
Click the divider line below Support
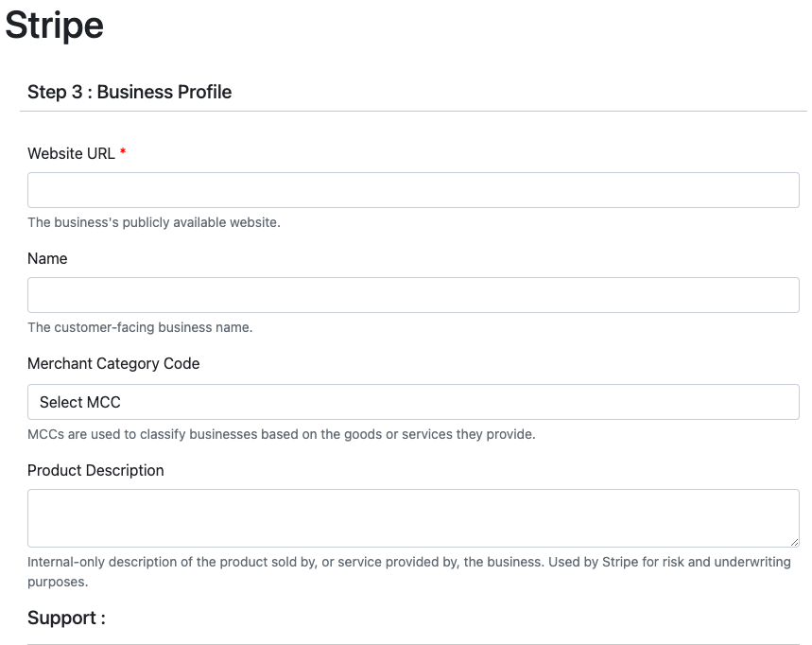pos(413,644)
